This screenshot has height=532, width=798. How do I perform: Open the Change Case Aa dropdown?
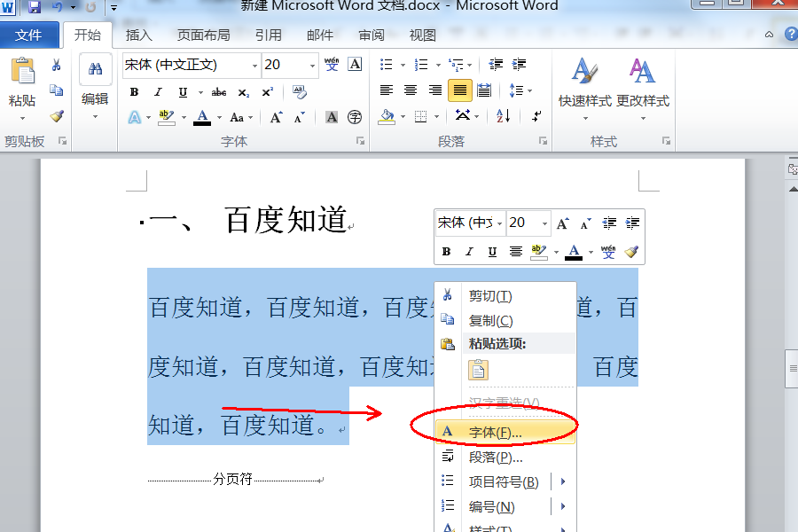[x=241, y=118]
